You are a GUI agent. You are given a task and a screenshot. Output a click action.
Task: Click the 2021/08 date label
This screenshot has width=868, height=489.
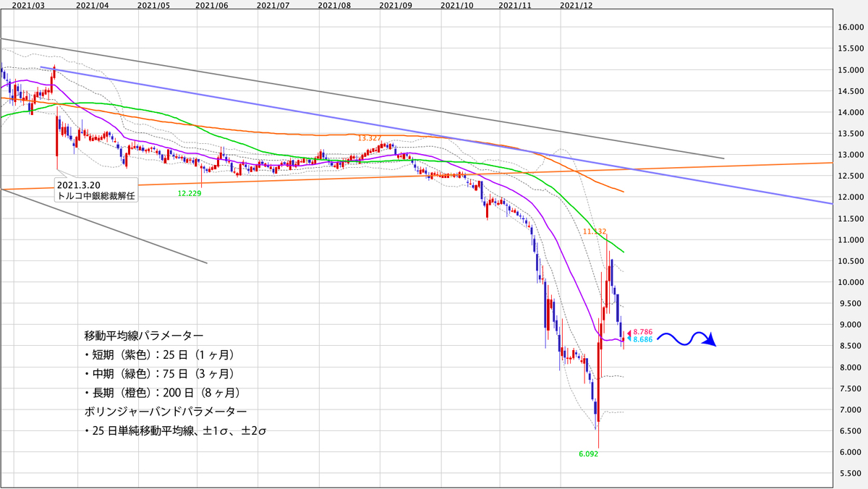pos(335,4)
